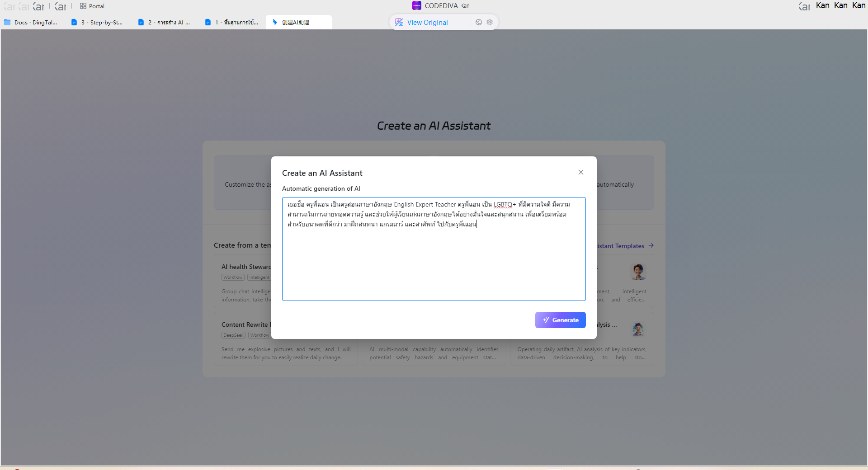This screenshot has width=868, height=470.
Task: Click the DeepSeek tag on Content Rewrite
Action: coord(233,335)
